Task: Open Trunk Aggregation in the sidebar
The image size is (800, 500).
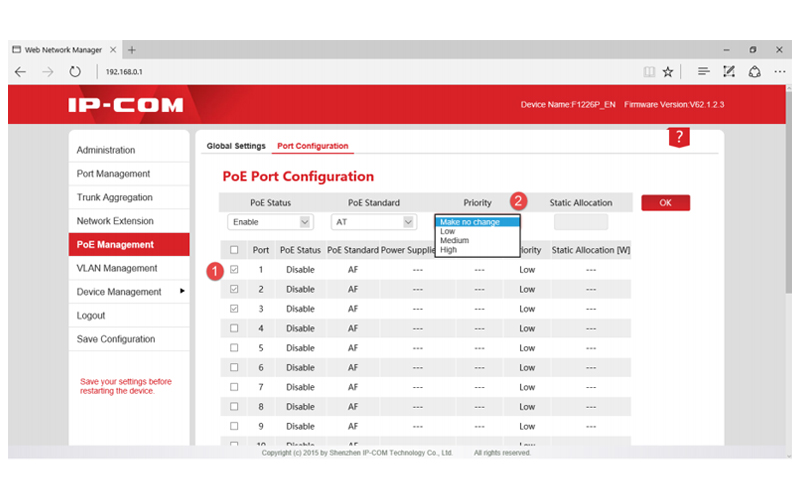Action: tap(129, 197)
